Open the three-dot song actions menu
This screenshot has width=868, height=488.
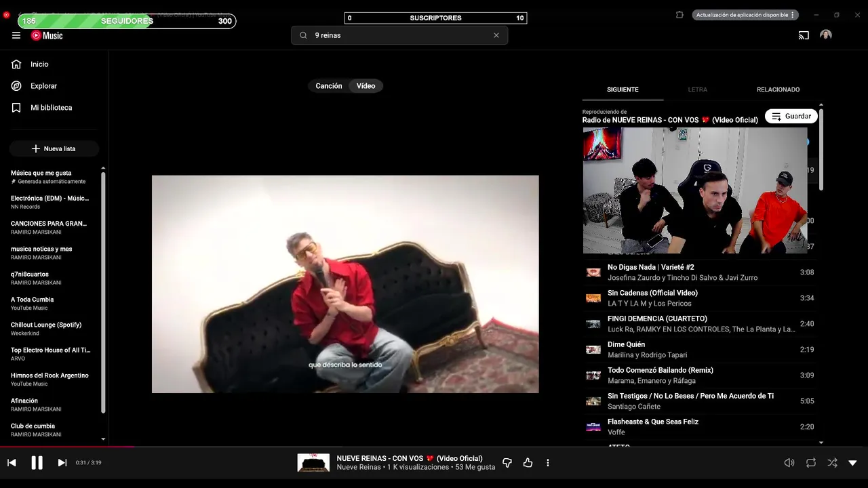547,463
